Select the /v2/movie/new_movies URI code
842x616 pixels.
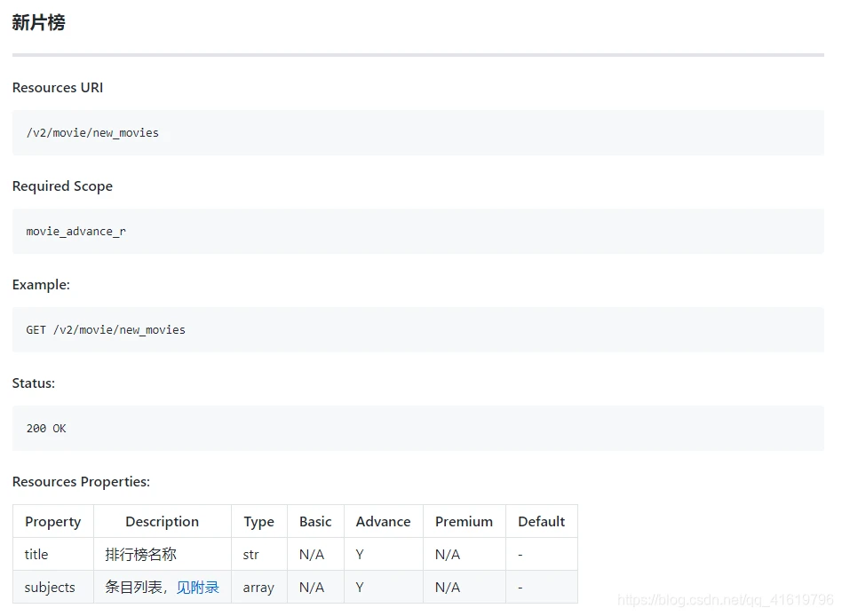pos(93,132)
